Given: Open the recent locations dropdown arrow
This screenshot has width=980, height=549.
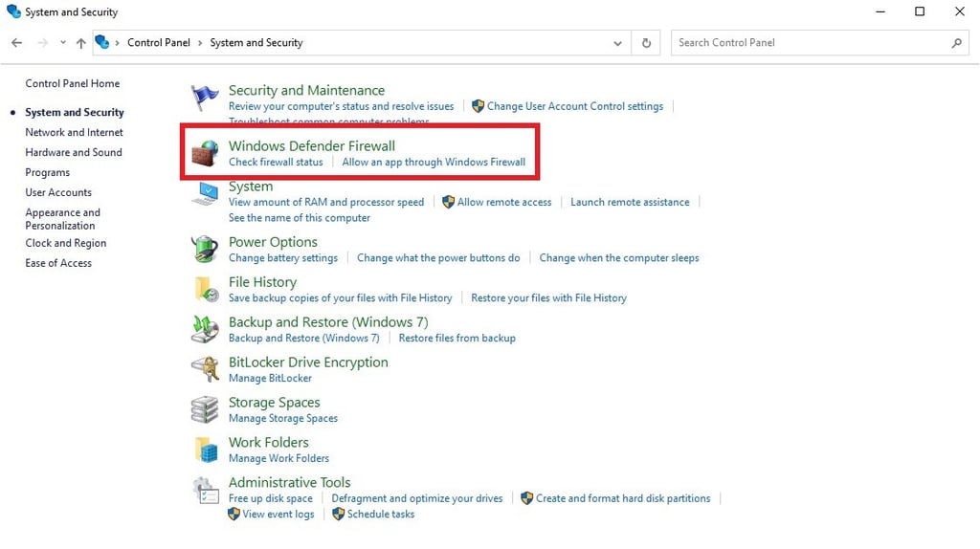Looking at the screenshot, I should pyautogui.click(x=63, y=42).
